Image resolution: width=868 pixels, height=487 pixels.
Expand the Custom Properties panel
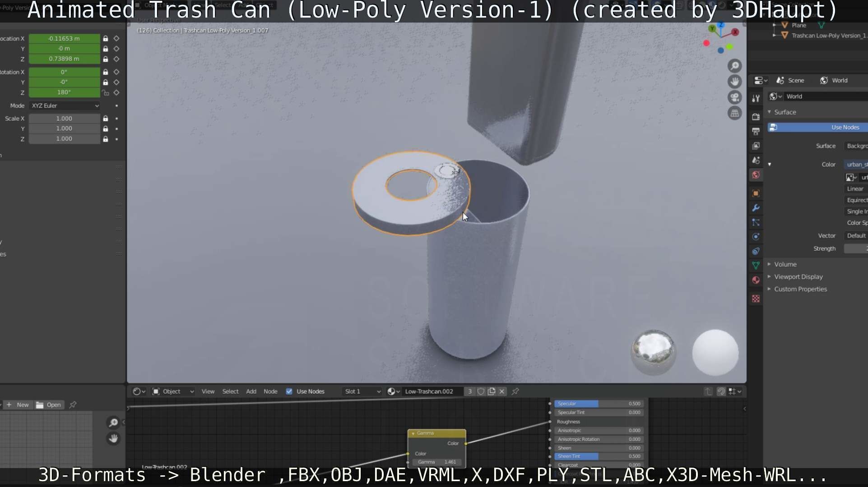tap(800, 289)
